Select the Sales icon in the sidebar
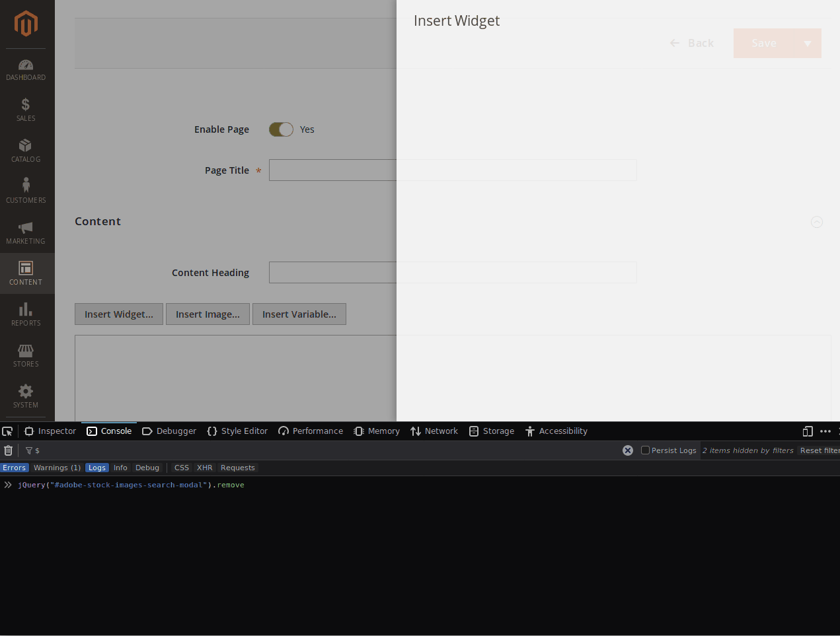 (26, 109)
